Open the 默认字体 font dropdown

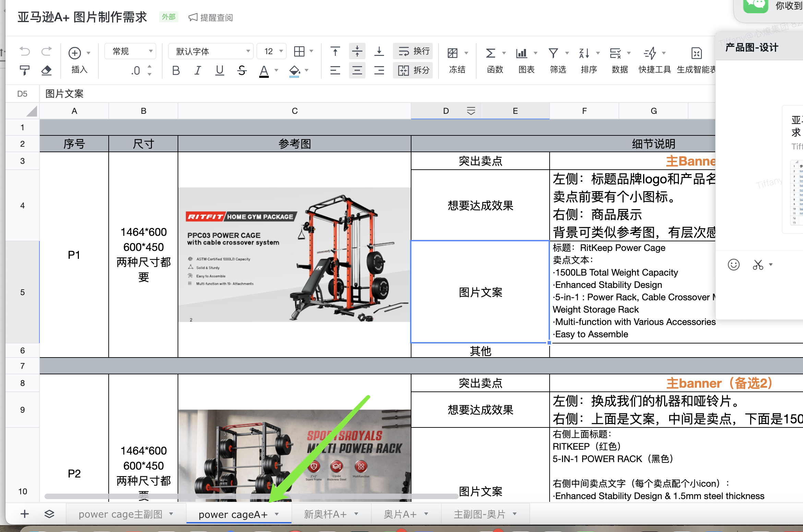tap(211, 51)
